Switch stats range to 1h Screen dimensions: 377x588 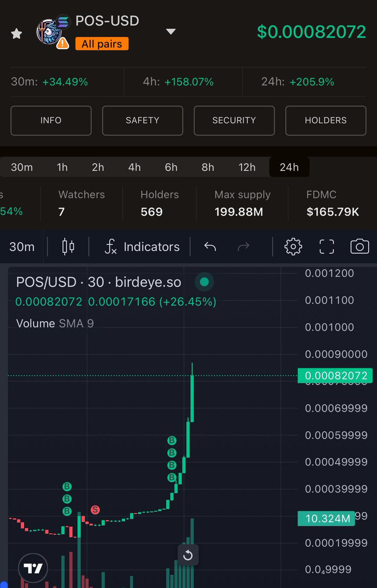62,167
